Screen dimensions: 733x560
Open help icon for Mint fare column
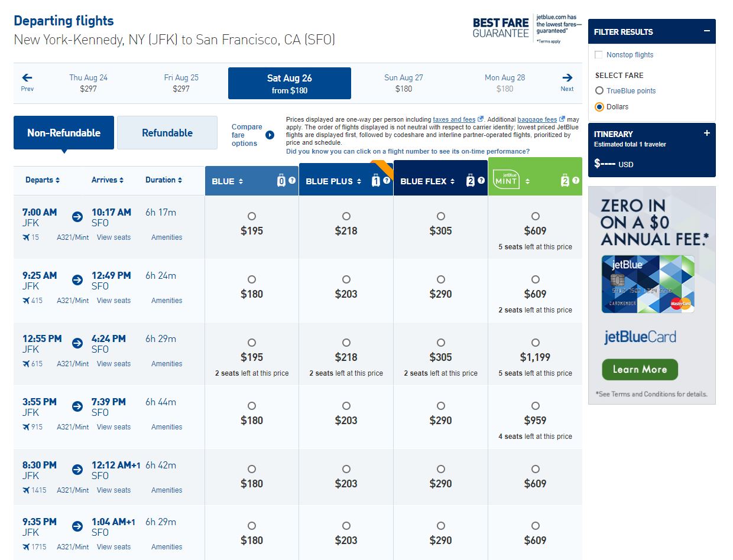pyautogui.click(x=576, y=180)
